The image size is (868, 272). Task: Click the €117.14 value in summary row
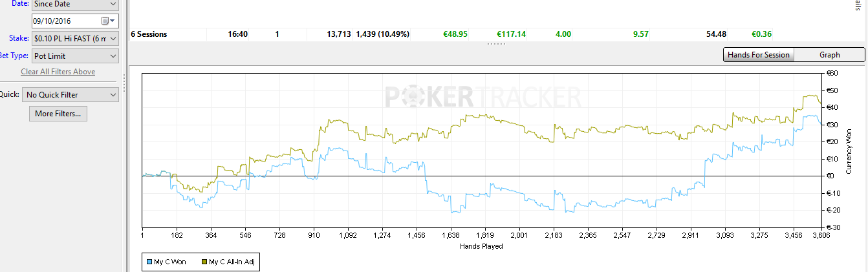tap(511, 34)
